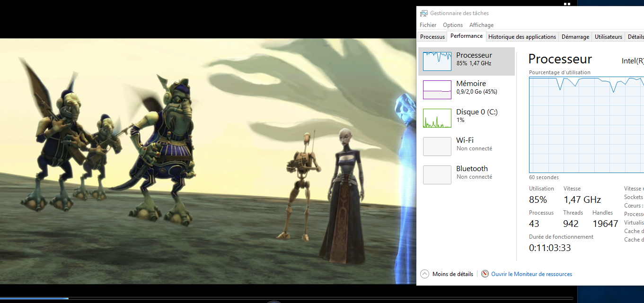Open the Affichage menu

481,25
